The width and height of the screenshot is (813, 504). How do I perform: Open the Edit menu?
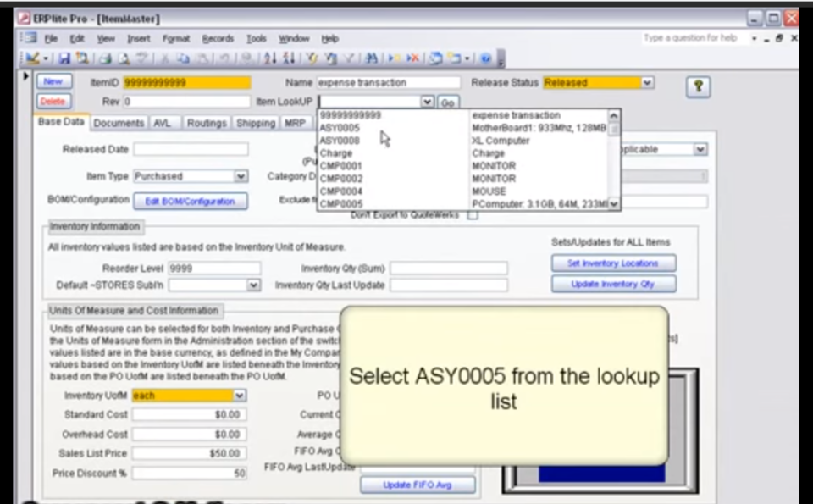tap(77, 38)
